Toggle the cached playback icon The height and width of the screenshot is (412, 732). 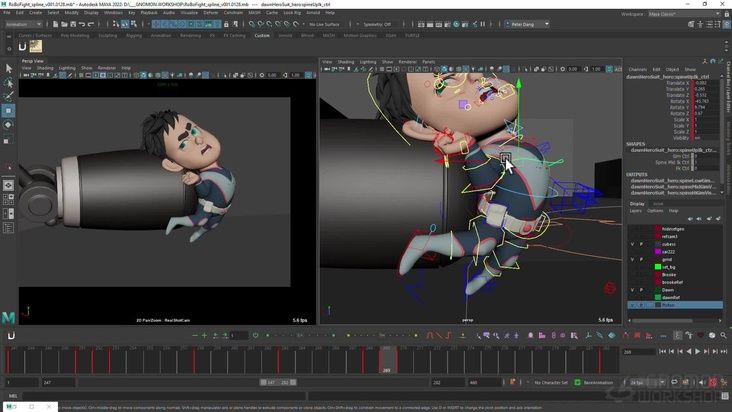[685, 383]
